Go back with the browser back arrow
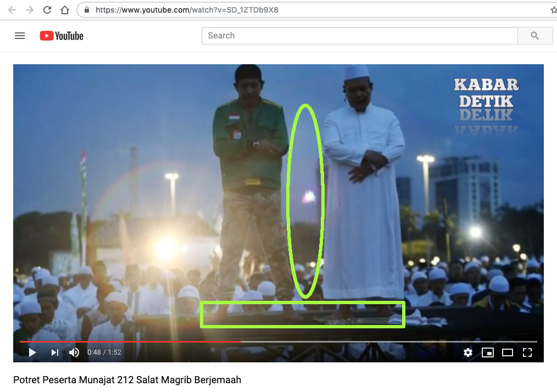The height and width of the screenshot is (392, 557). (12, 10)
